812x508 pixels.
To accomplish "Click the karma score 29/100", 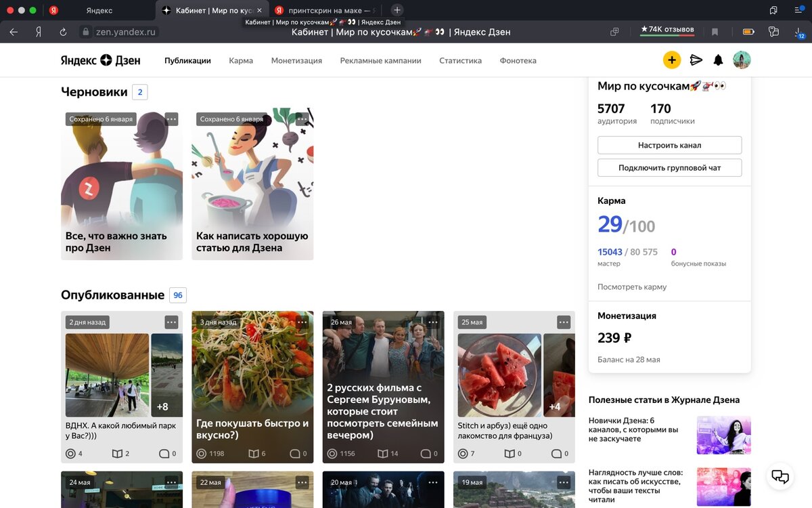I will coord(627,225).
